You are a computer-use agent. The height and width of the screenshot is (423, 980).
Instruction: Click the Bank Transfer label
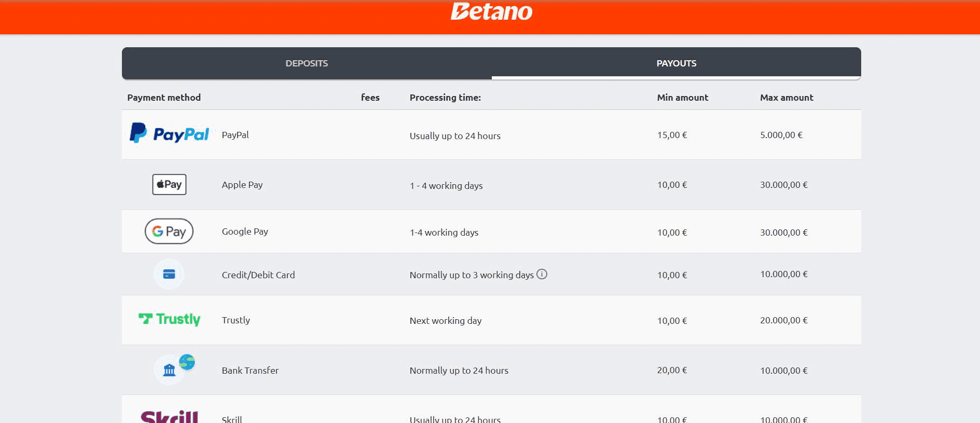tap(250, 371)
